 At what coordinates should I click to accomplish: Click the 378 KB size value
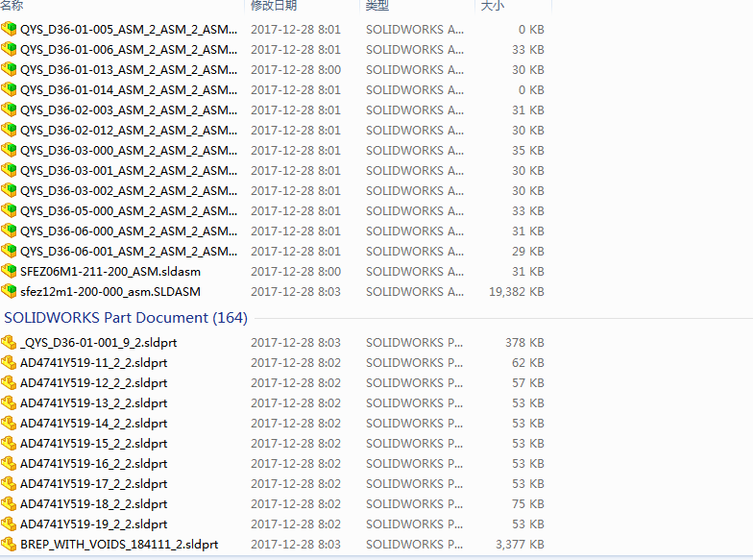tap(524, 342)
